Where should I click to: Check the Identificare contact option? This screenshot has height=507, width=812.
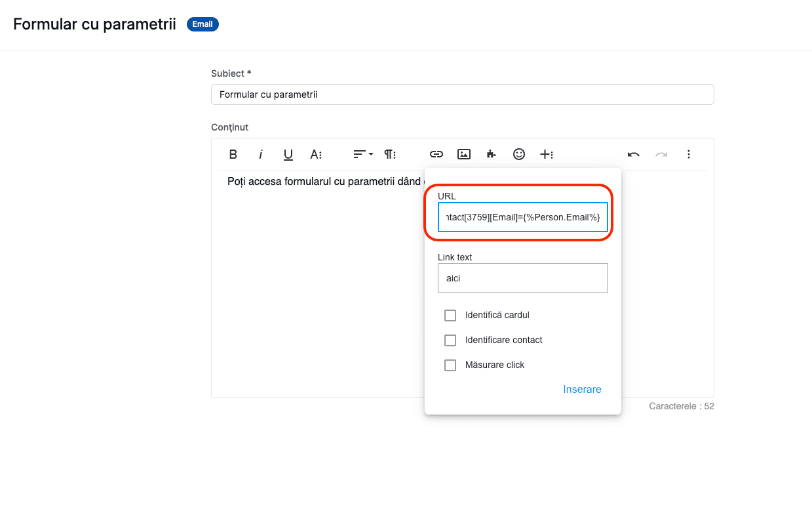450,340
